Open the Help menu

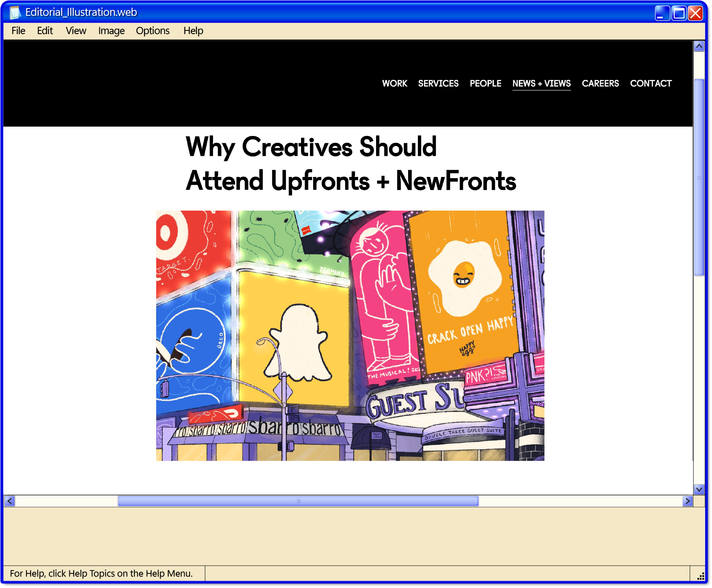193,31
